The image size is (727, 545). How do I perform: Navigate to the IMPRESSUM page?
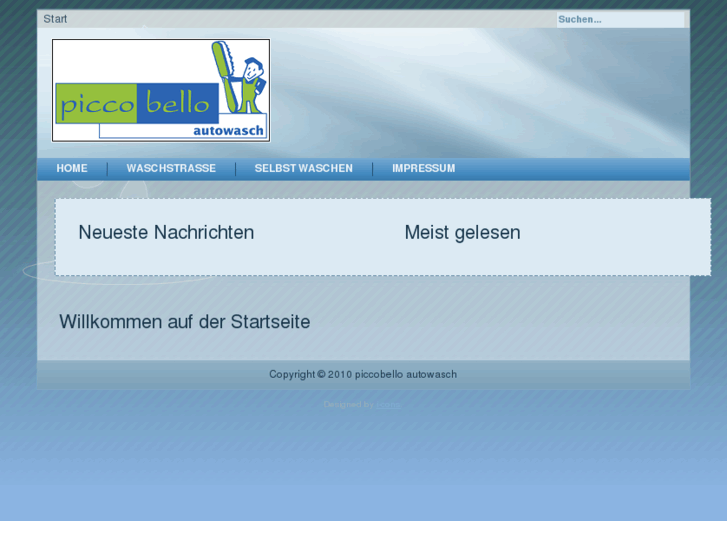pos(424,168)
